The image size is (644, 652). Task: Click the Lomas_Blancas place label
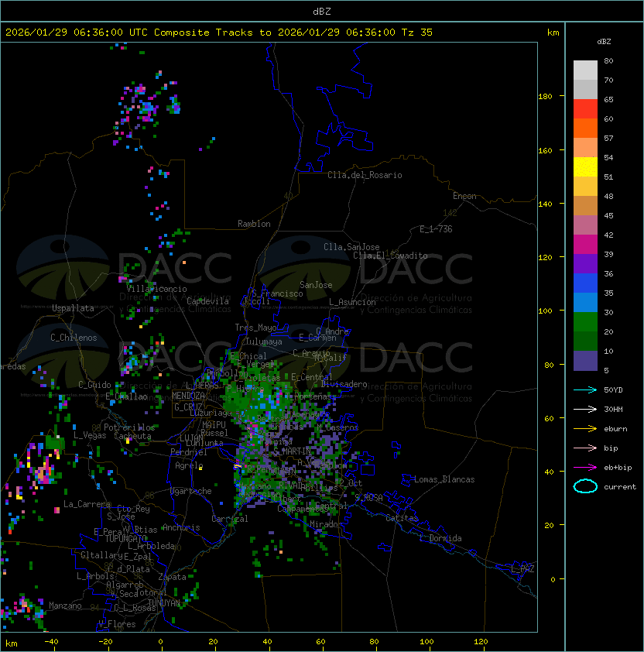coord(444,479)
